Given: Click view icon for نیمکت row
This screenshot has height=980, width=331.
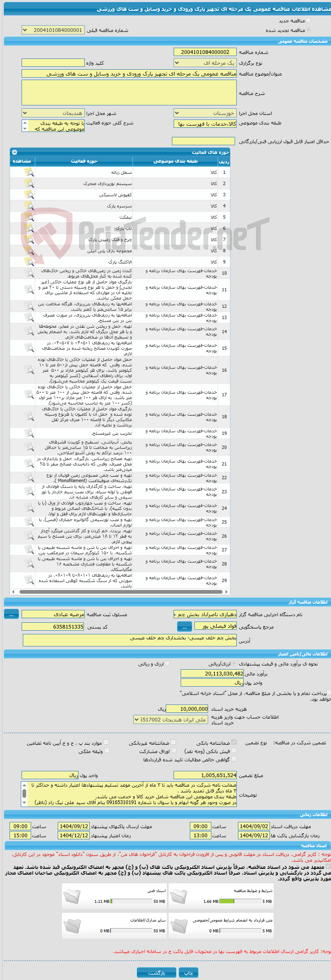Looking at the screenshot, I should pyautogui.click(x=29, y=217).
